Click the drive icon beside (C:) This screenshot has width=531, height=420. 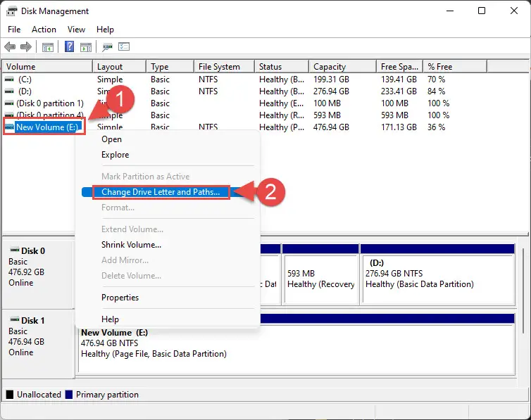tap(9, 79)
